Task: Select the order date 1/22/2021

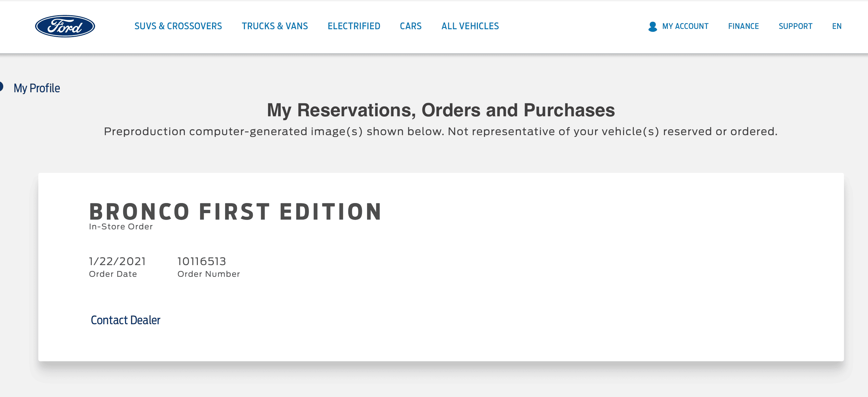Action: click(117, 261)
